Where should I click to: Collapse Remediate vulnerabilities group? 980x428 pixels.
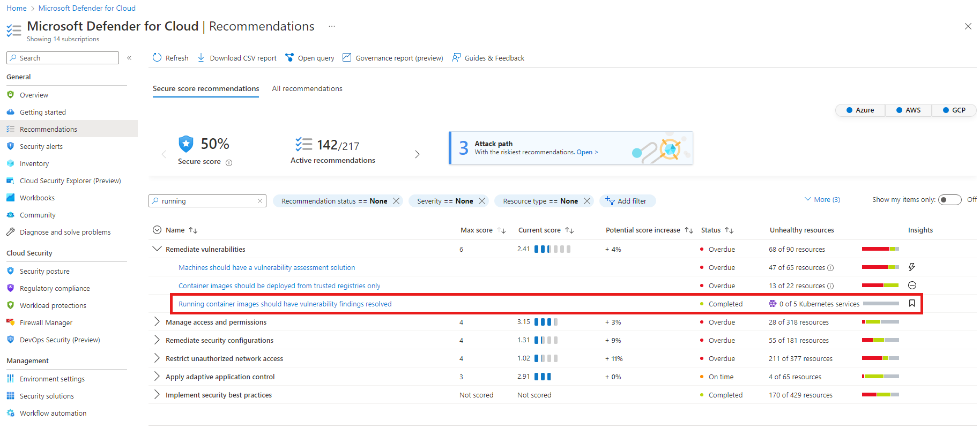(157, 249)
